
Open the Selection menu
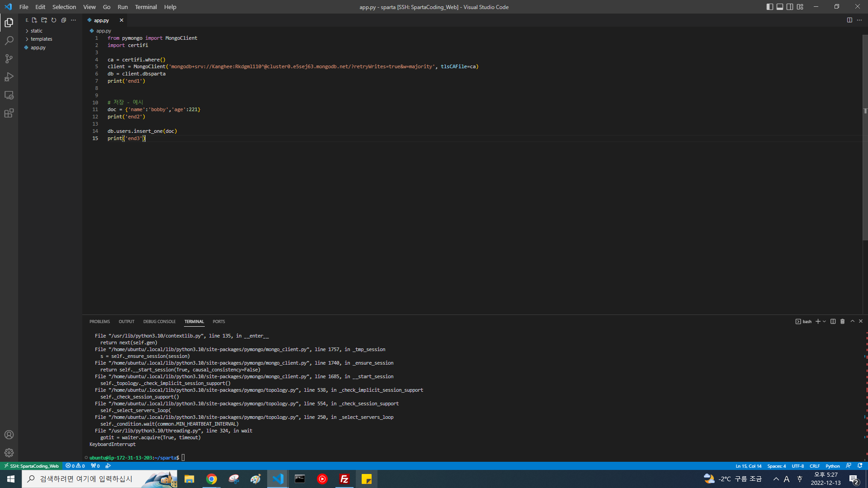pos(64,7)
